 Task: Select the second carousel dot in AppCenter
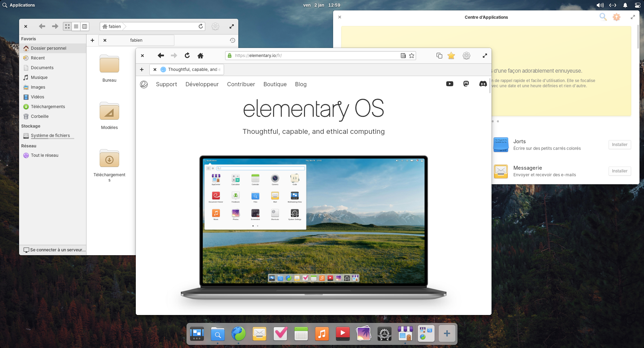coord(498,121)
